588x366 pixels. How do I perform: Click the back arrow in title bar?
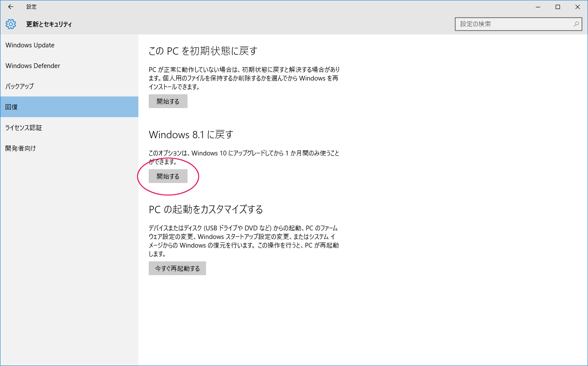coord(11,6)
